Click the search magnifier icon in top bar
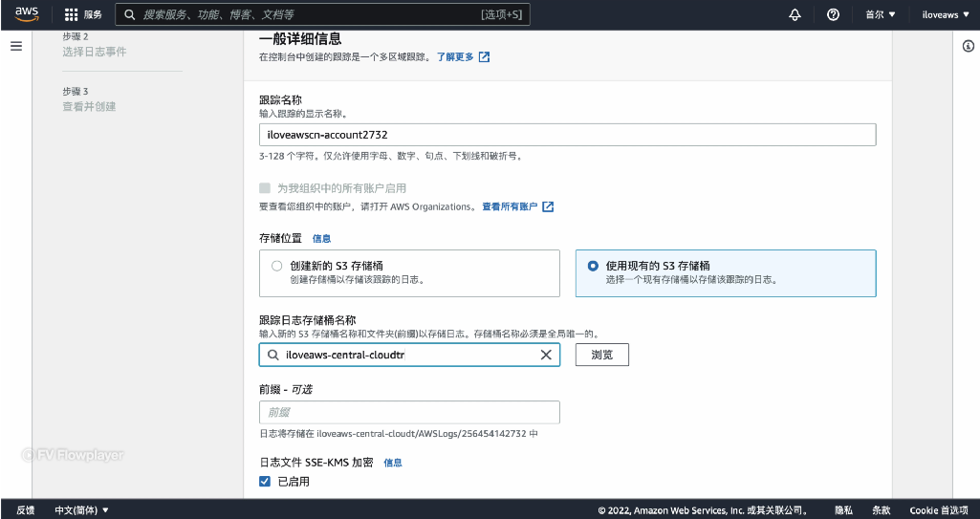This screenshot has height=519, width=980. point(129,14)
